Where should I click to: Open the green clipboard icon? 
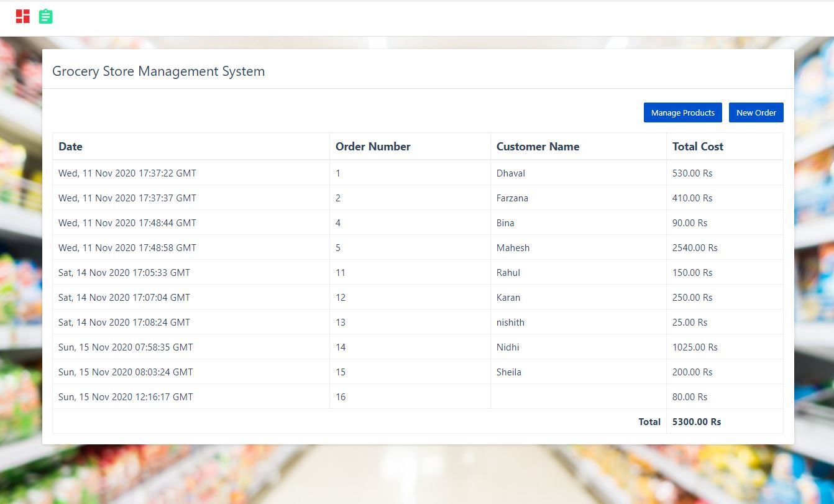pyautogui.click(x=45, y=16)
